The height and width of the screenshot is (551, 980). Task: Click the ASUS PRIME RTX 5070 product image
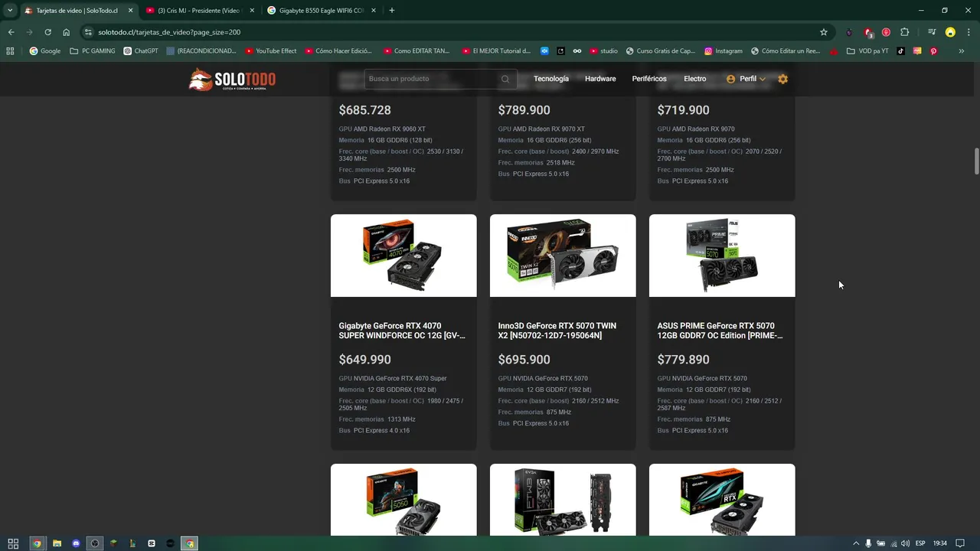click(722, 256)
